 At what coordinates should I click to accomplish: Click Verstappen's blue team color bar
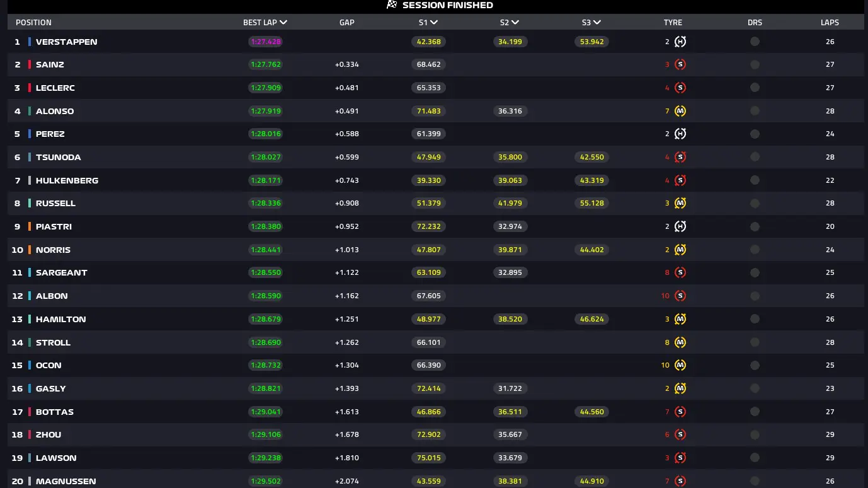pyautogui.click(x=30, y=42)
